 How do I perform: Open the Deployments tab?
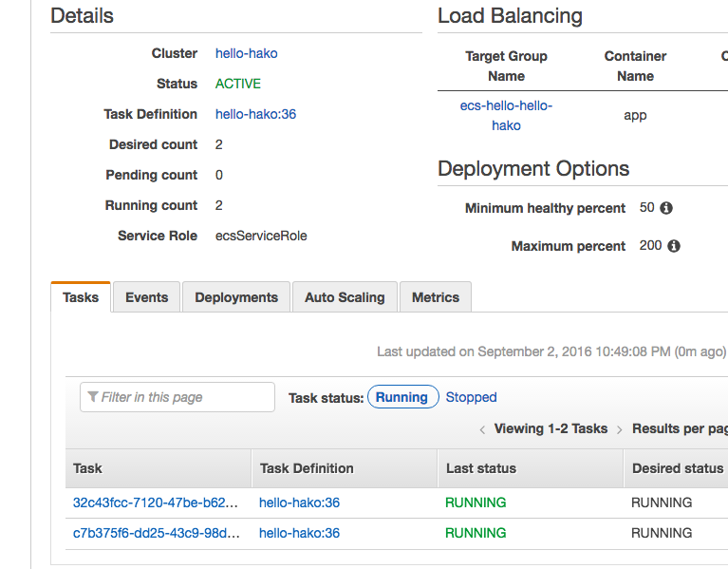[236, 297]
